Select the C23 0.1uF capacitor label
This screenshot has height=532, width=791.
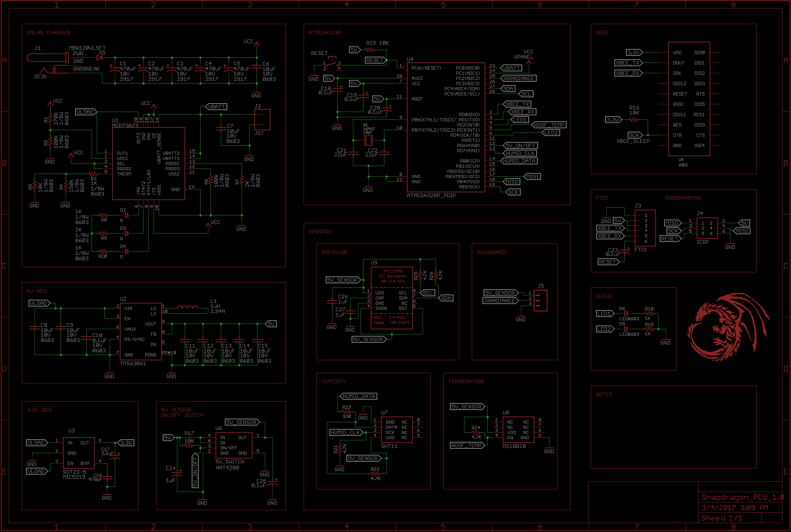coord(613,252)
